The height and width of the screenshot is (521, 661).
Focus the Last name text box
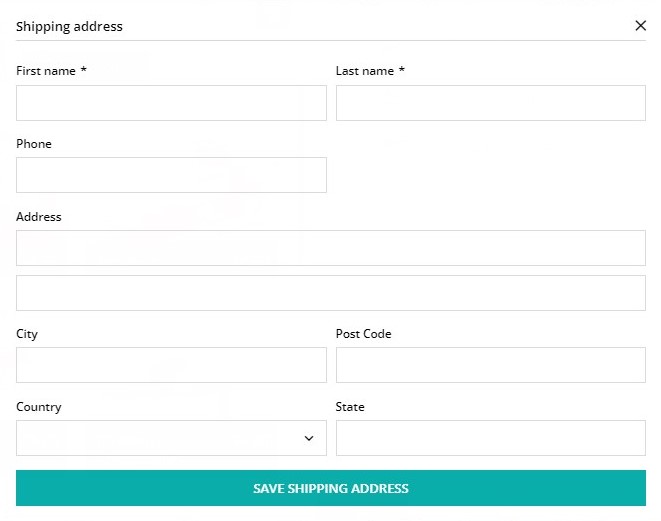491,103
